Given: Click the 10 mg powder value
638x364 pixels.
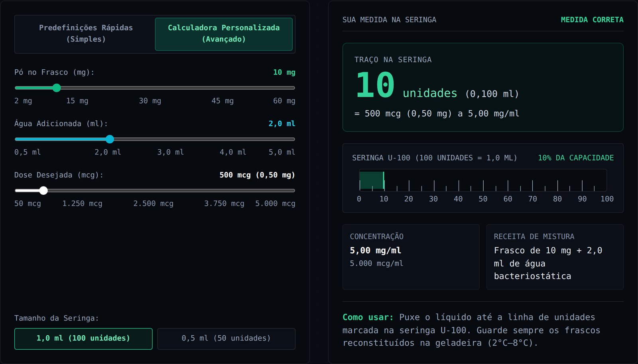Looking at the screenshot, I should [x=284, y=72].
